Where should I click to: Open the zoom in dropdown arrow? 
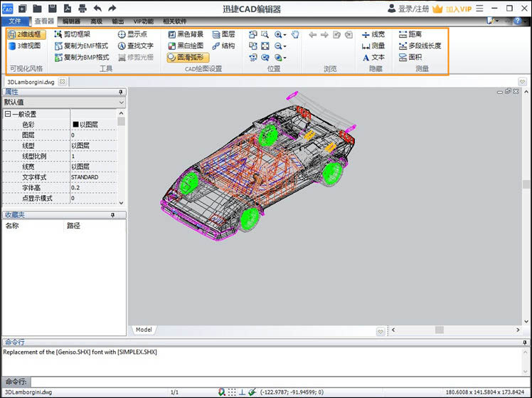[284, 35]
